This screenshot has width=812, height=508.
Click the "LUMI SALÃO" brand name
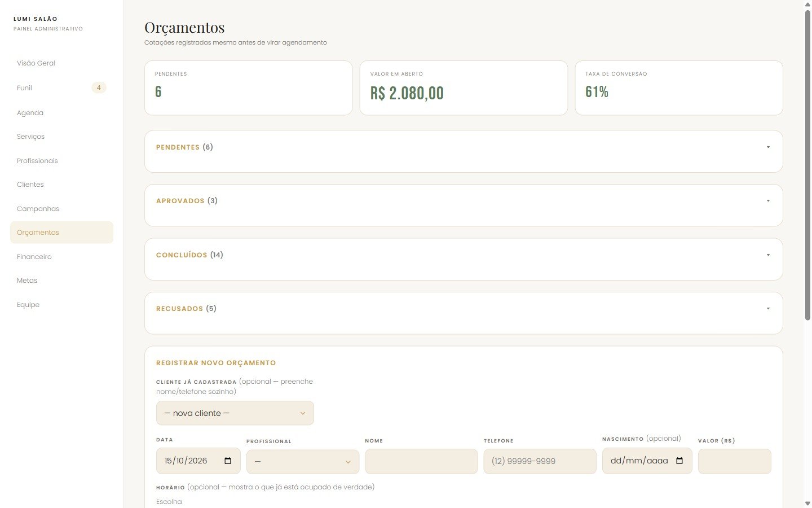tap(36, 19)
